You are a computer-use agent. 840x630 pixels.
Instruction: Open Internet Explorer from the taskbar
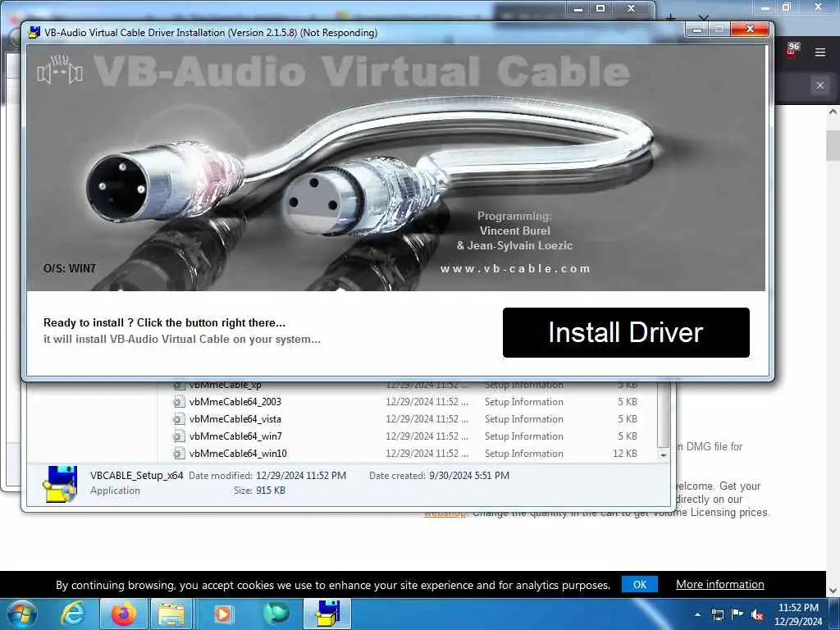coord(72,614)
